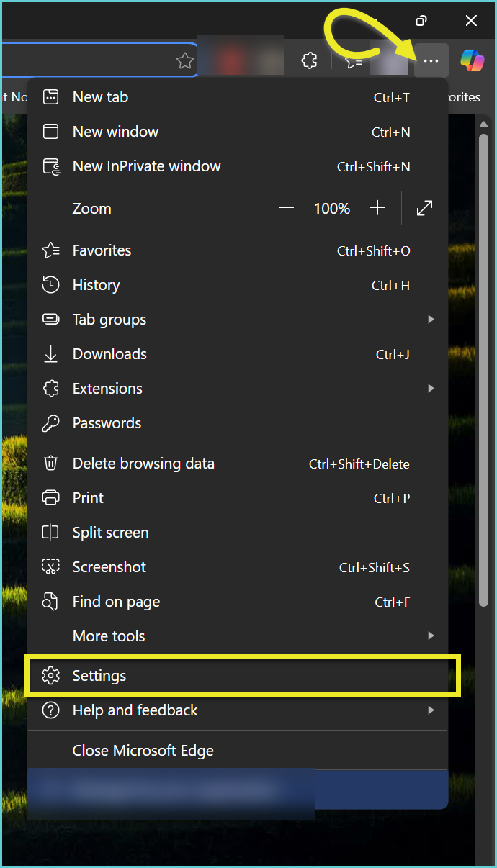
Task: Select Passwords in the menu
Action: (x=238, y=423)
